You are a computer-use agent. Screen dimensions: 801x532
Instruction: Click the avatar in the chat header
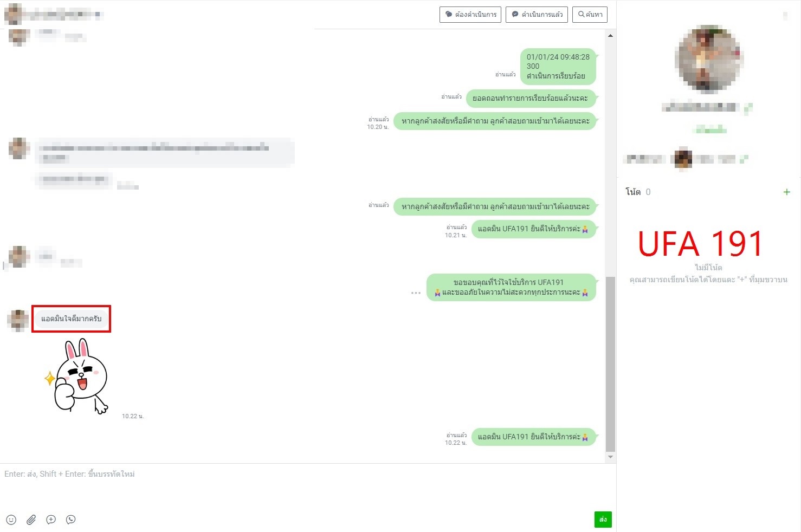13,14
